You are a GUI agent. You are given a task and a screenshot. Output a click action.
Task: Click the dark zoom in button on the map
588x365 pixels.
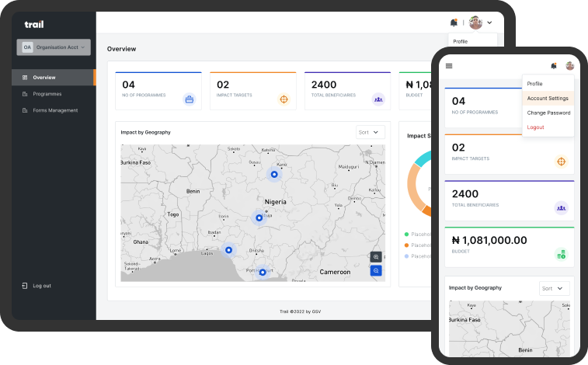pos(376,257)
